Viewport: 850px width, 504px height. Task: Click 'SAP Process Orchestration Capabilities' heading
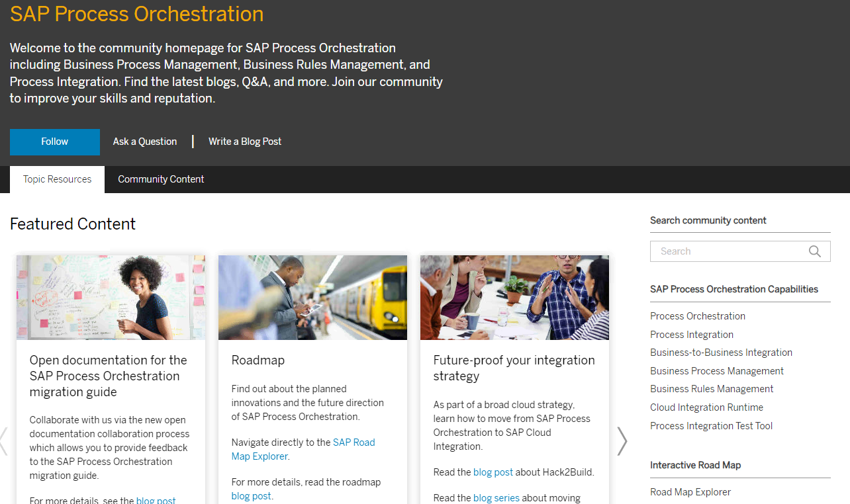pyautogui.click(x=734, y=289)
